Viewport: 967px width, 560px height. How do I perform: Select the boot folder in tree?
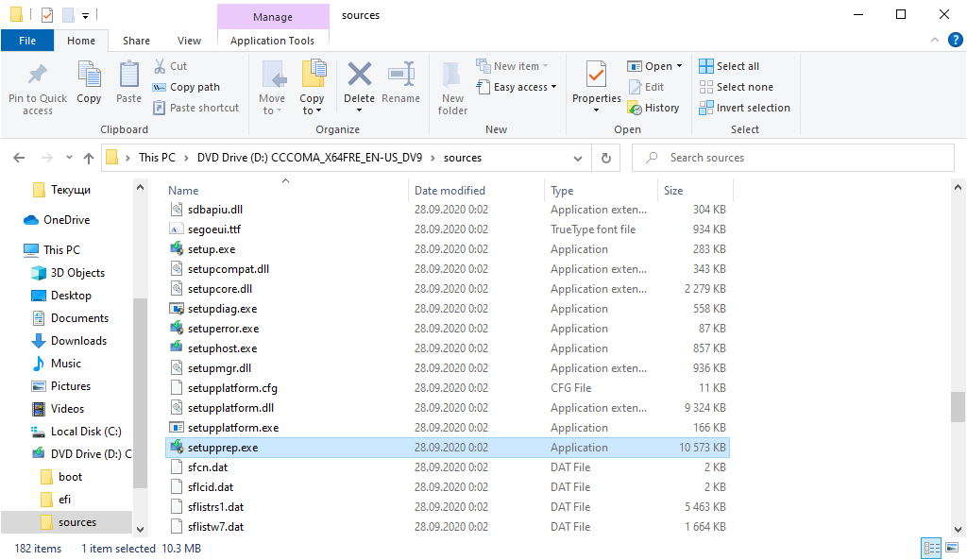(x=60, y=477)
